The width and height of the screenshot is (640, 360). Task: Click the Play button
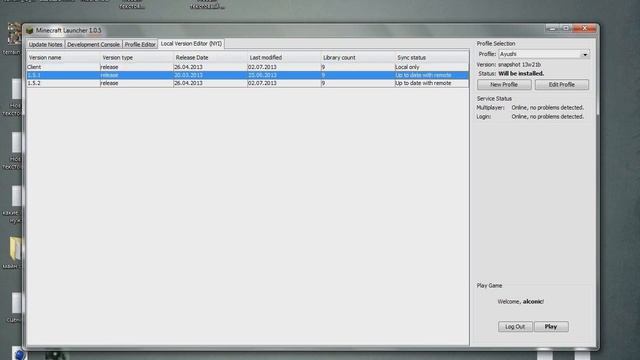tap(551, 327)
